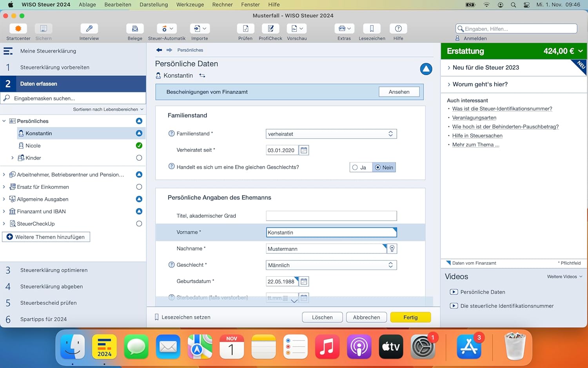Screen dimensions: 588x368
Task: Click the Anmelden user link
Action: point(471,38)
